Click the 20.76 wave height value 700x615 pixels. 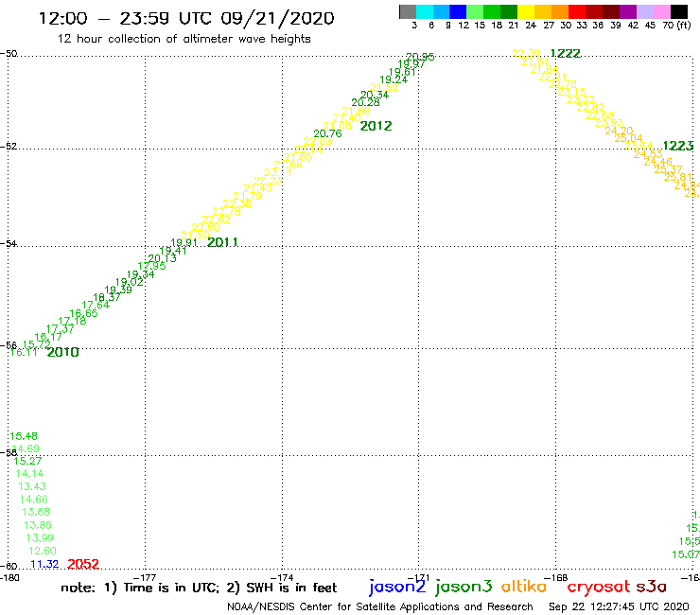[327, 133]
